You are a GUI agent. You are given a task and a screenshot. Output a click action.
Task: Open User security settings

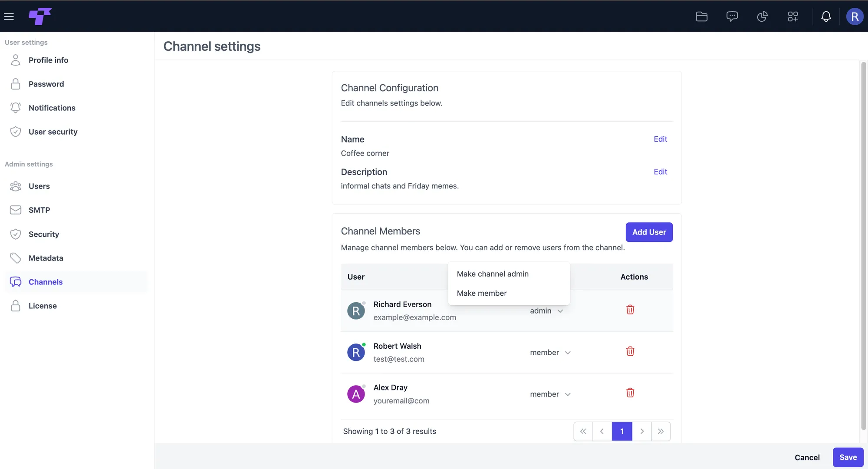coord(76,132)
